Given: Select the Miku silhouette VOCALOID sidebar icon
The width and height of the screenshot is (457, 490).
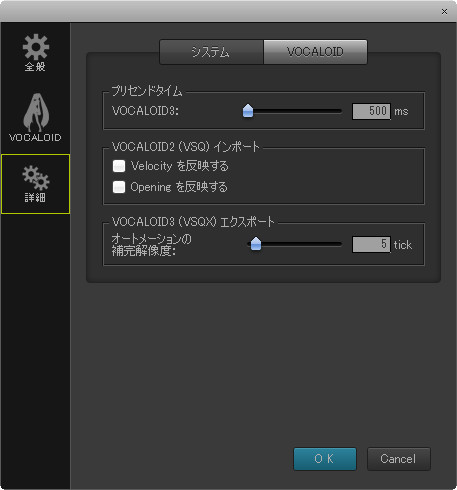Looking at the screenshot, I should coord(36,113).
